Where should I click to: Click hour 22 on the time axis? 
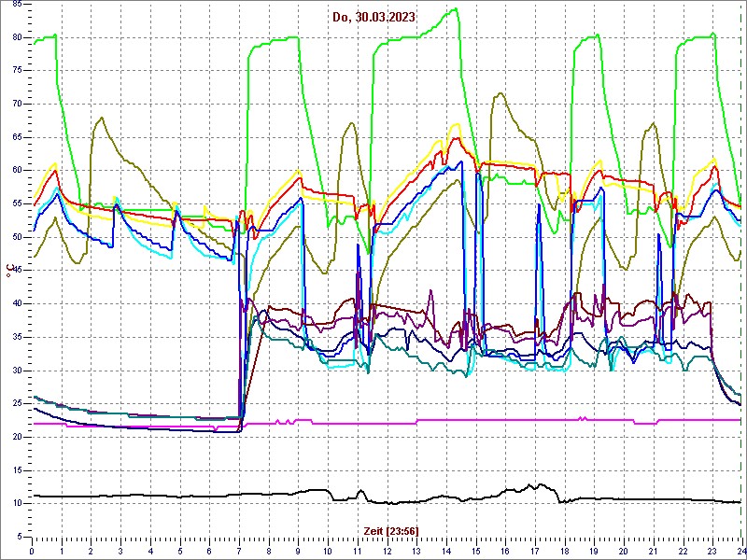[683, 549]
